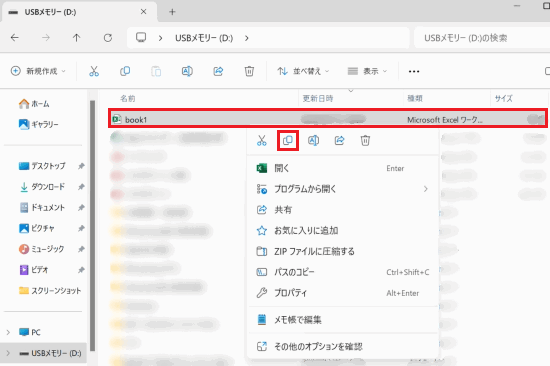Viewport: 550px width, 366px height.
Task: Open the デスクトップ folder in the sidebar
Action: coord(42,166)
